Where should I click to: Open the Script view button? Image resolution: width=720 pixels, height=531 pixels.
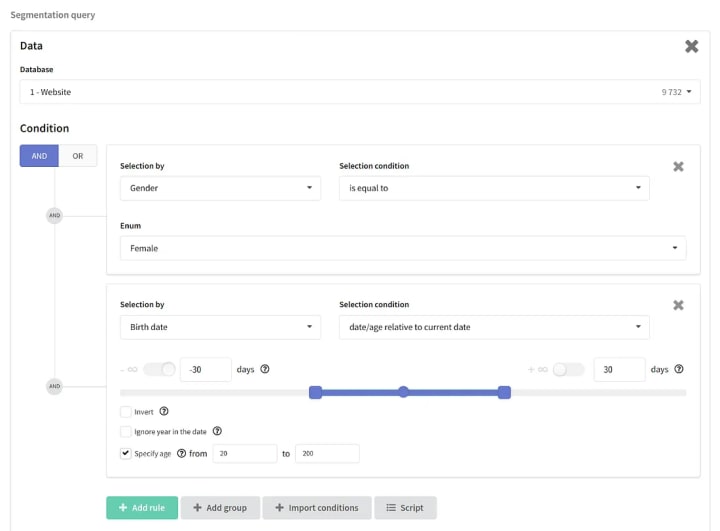coord(405,508)
